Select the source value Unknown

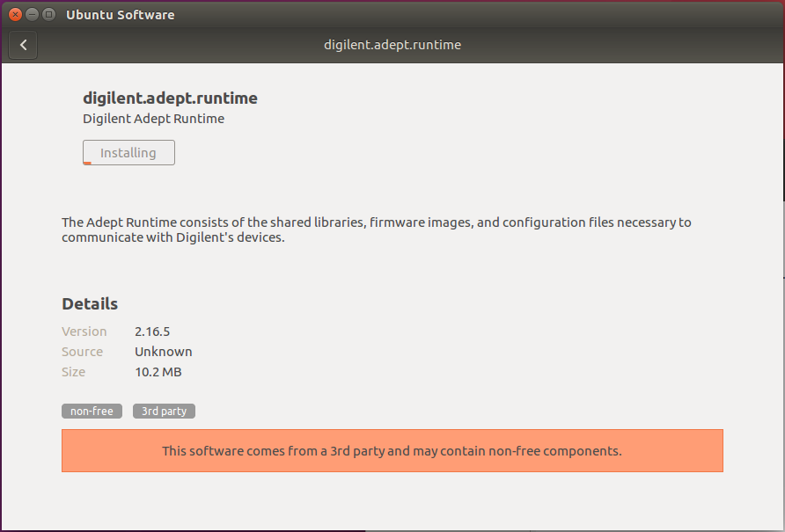pos(163,352)
